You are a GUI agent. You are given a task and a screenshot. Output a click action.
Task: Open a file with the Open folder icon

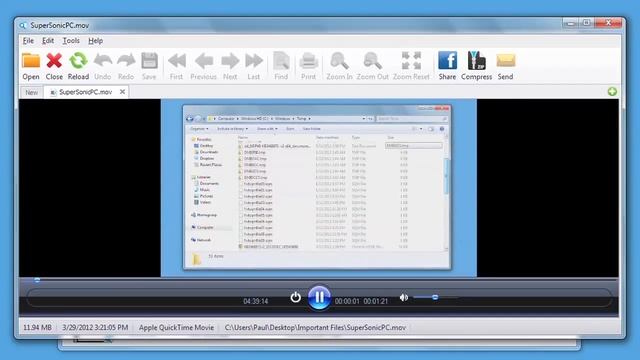click(31, 66)
